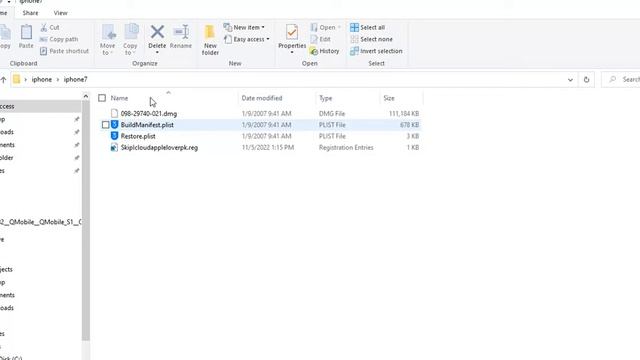Open the Properties dropdown arrow
The height and width of the screenshot is (360, 640).
coord(292,53)
